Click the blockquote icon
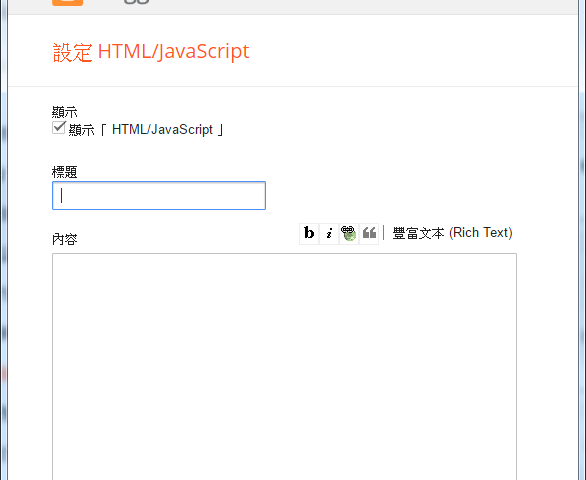 [369, 234]
